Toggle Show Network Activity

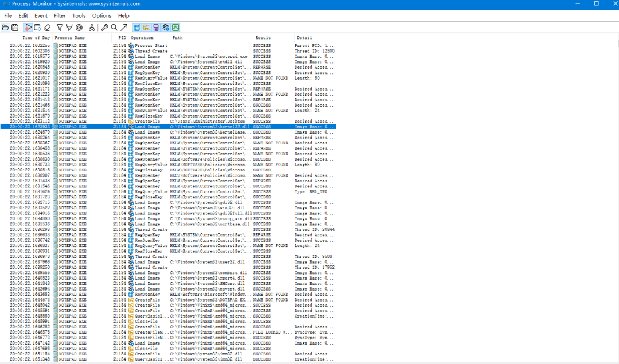(156, 28)
